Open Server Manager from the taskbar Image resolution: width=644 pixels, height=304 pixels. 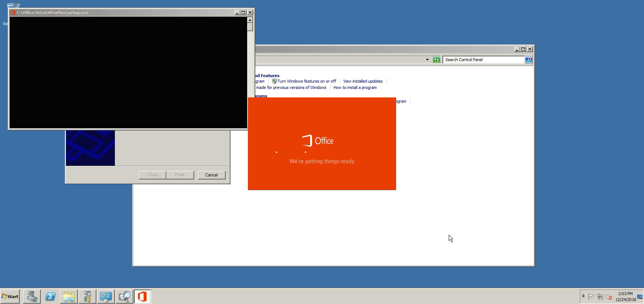[32, 297]
